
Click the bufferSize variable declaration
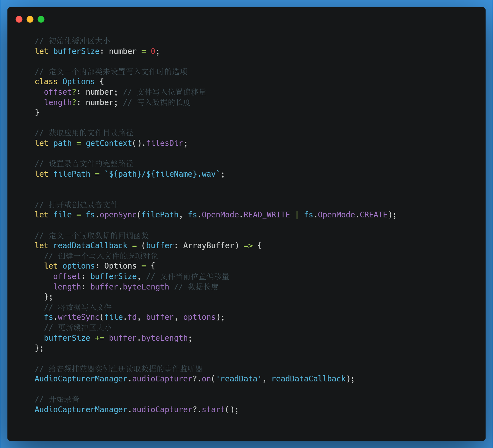tap(76, 51)
